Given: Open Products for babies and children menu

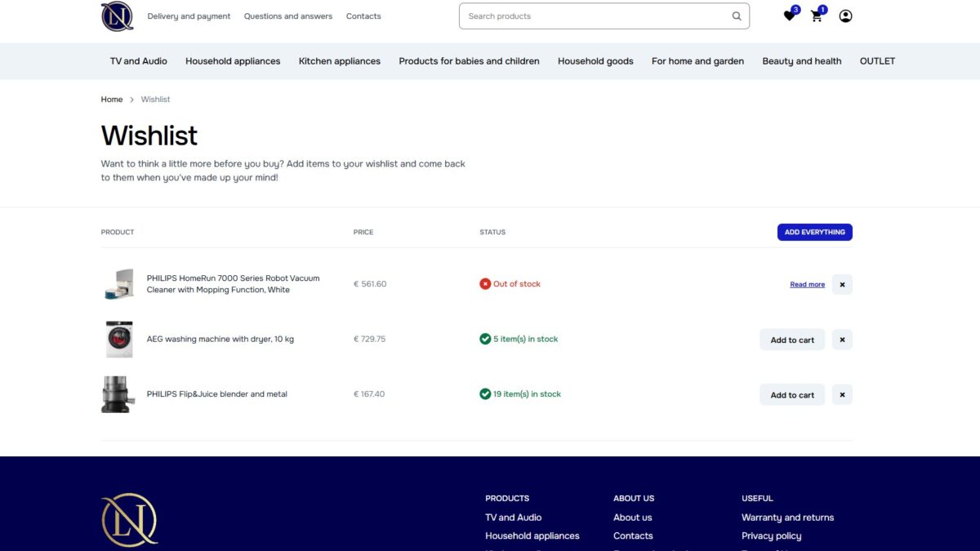Looking at the screenshot, I should (469, 61).
